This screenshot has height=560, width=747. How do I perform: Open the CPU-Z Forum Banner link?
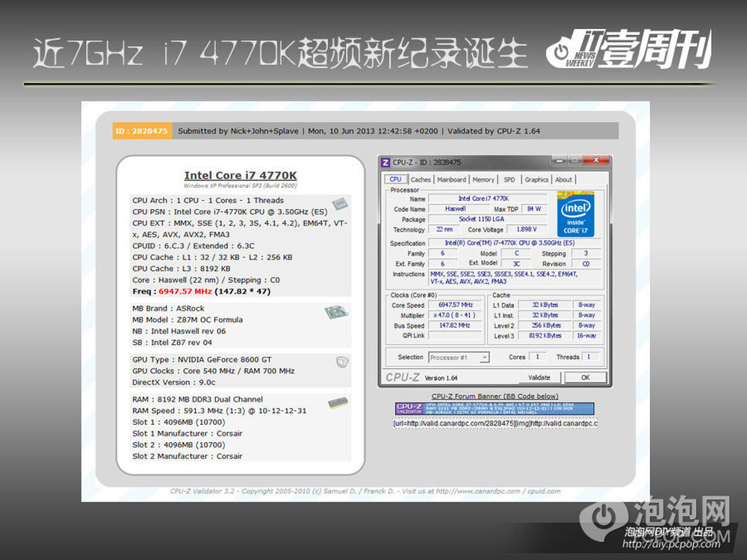pos(495,396)
